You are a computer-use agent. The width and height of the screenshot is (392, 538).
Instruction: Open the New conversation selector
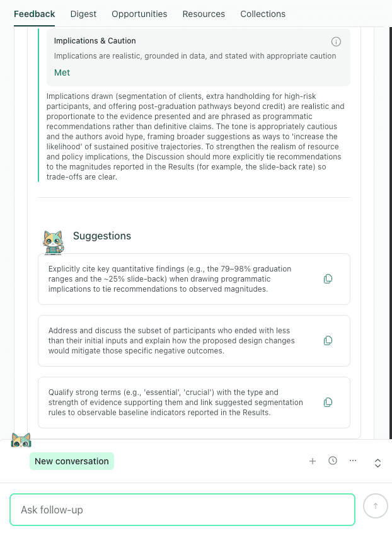71,461
